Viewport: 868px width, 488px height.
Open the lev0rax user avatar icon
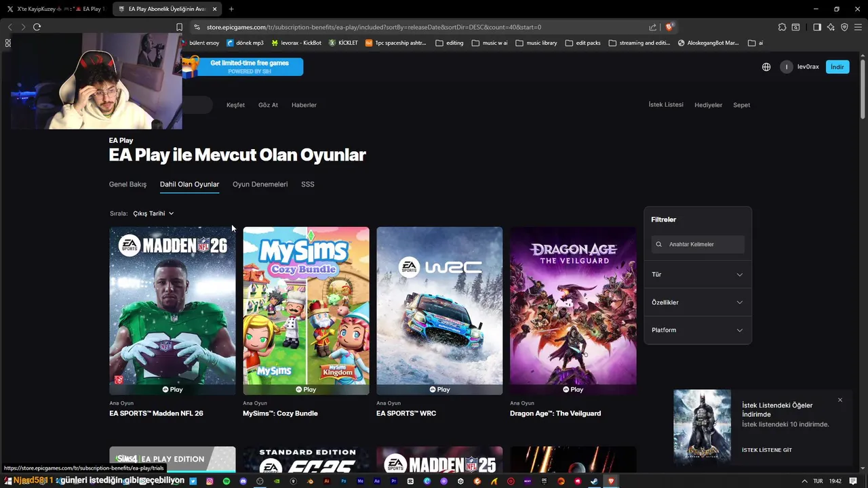pyautogui.click(x=786, y=67)
